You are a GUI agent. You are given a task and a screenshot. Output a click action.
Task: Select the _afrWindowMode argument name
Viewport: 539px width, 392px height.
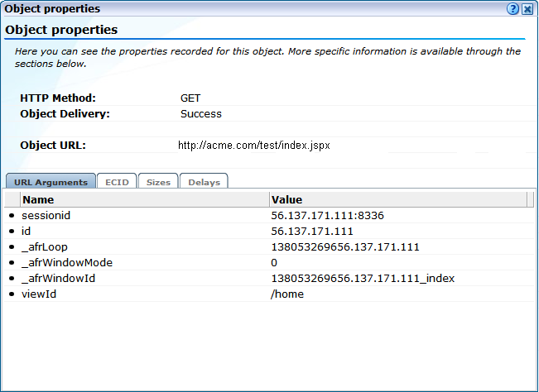67,263
